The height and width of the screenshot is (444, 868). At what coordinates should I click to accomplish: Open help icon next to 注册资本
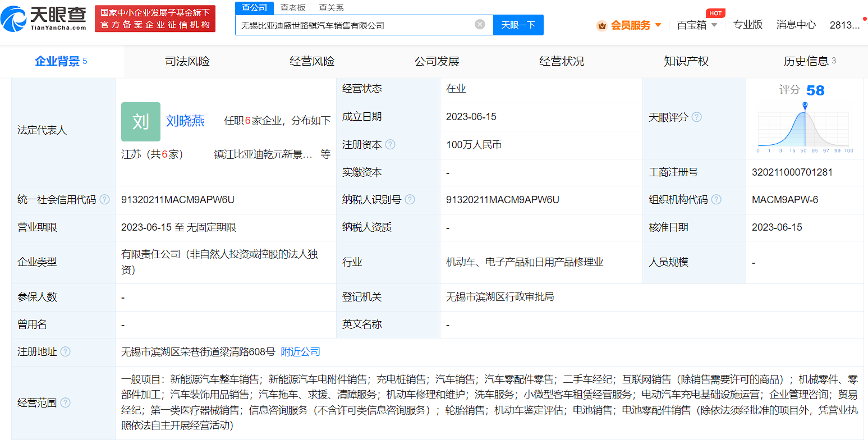click(x=391, y=144)
